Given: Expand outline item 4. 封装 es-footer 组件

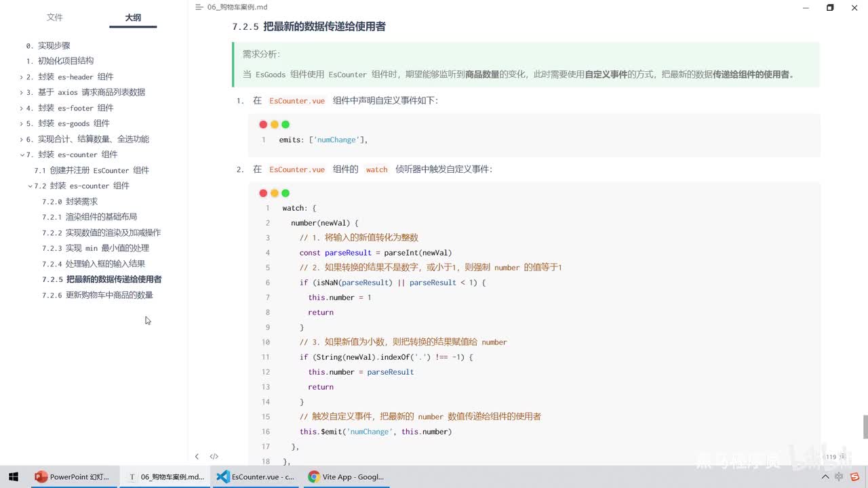Looking at the screenshot, I should click(22, 108).
